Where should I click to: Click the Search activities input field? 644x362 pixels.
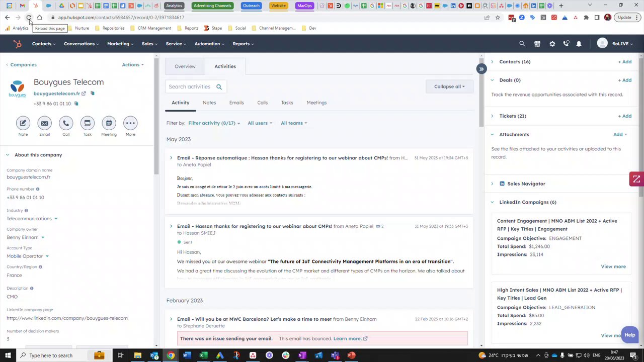[195, 87]
